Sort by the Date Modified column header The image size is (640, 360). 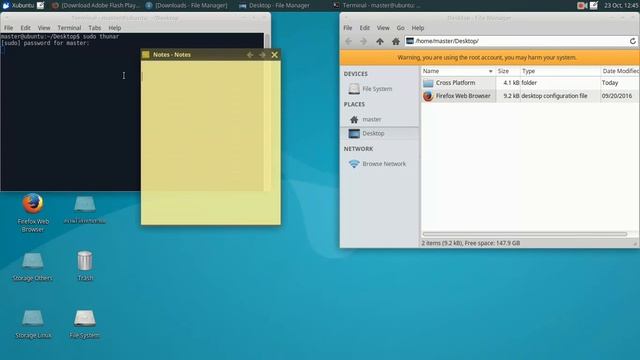point(620,71)
